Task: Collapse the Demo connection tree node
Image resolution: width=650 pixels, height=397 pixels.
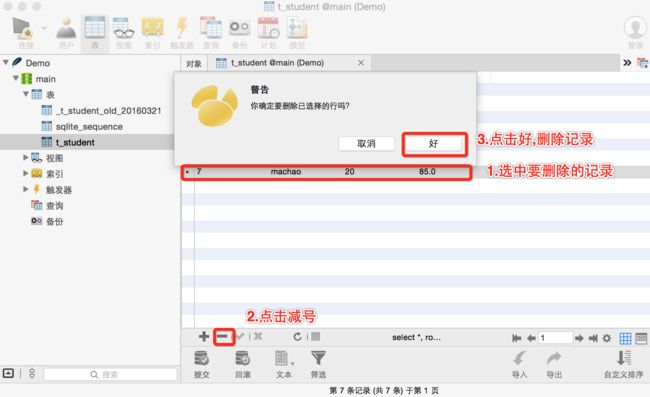Action: [6, 63]
